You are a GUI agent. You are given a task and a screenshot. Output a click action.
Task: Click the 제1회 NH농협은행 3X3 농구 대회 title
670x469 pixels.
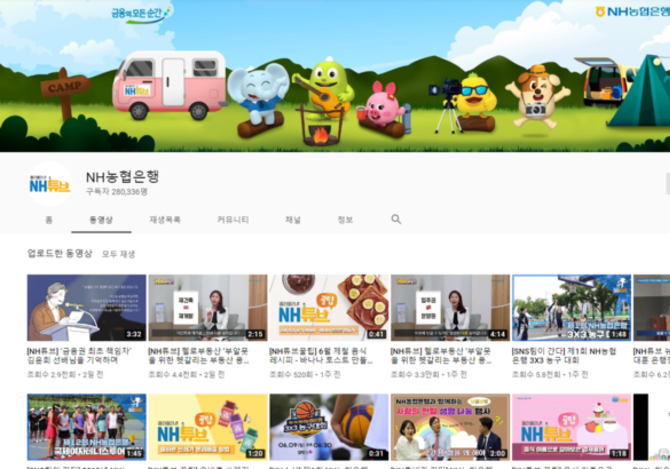point(564,355)
